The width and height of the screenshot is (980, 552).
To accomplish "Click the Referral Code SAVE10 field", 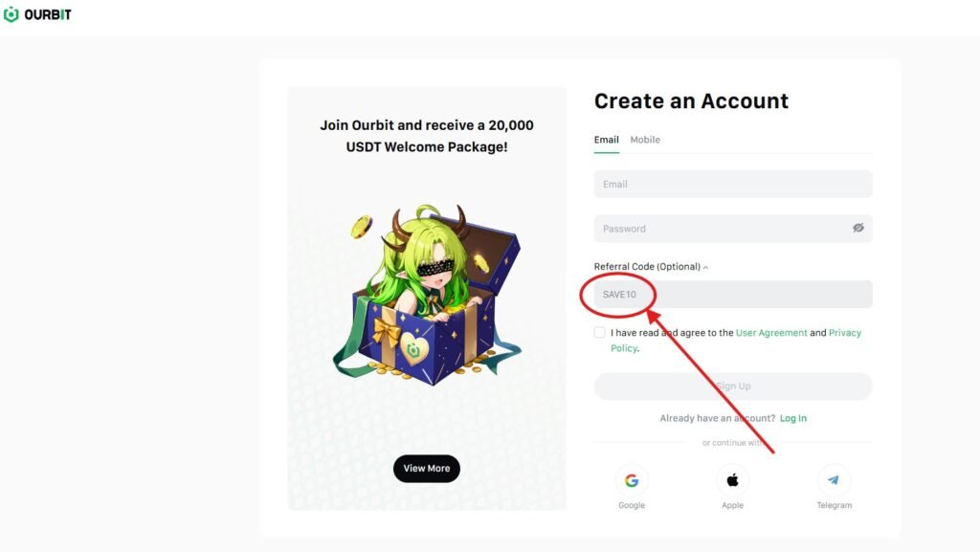I will click(732, 294).
